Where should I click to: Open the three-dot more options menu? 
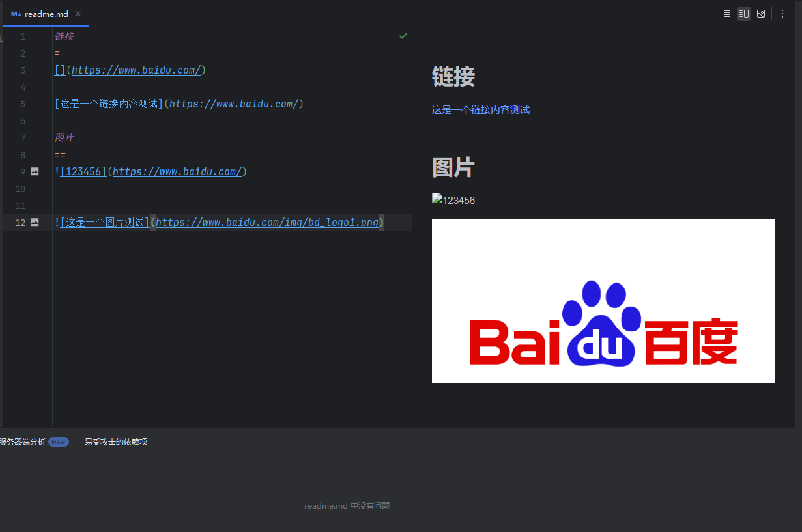coord(782,14)
